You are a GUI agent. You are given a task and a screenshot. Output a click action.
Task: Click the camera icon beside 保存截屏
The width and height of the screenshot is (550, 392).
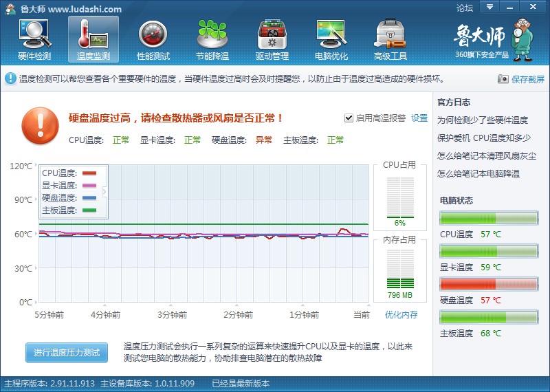coord(503,79)
